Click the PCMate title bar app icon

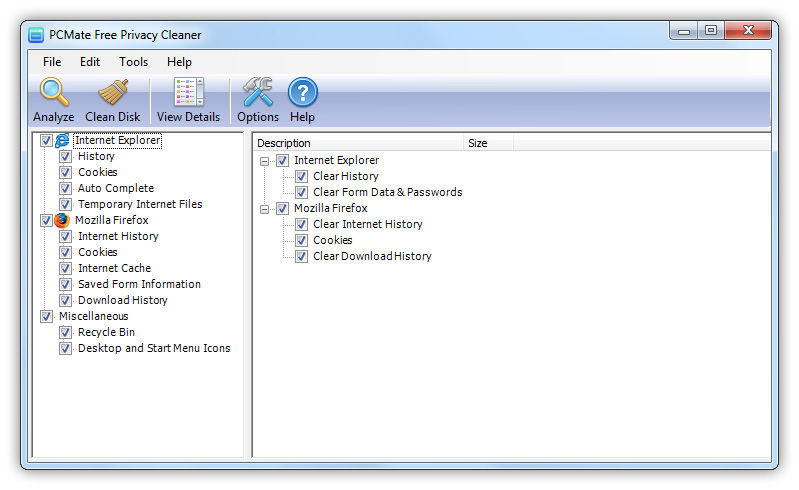[36, 35]
